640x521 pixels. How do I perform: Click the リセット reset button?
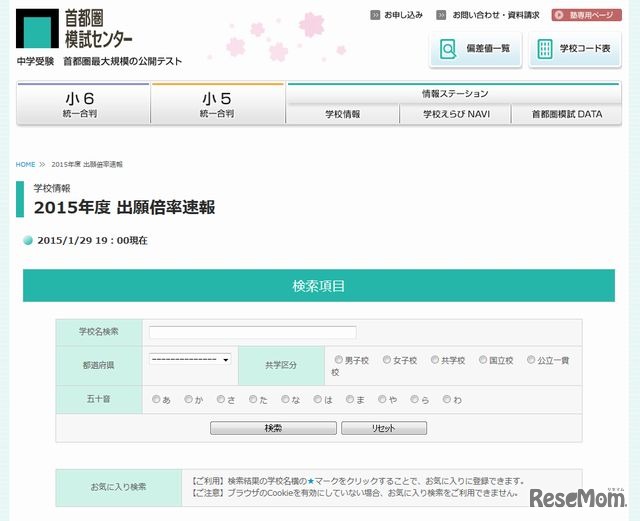384,428
